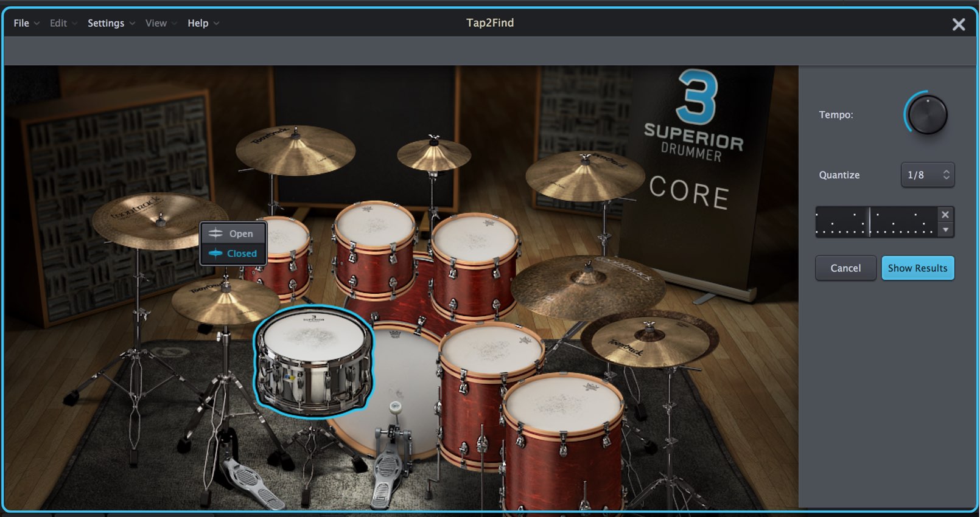Viewport: 980px width, 517px height.
Task: Tap the highlighted snare drum
Action: 313,360
